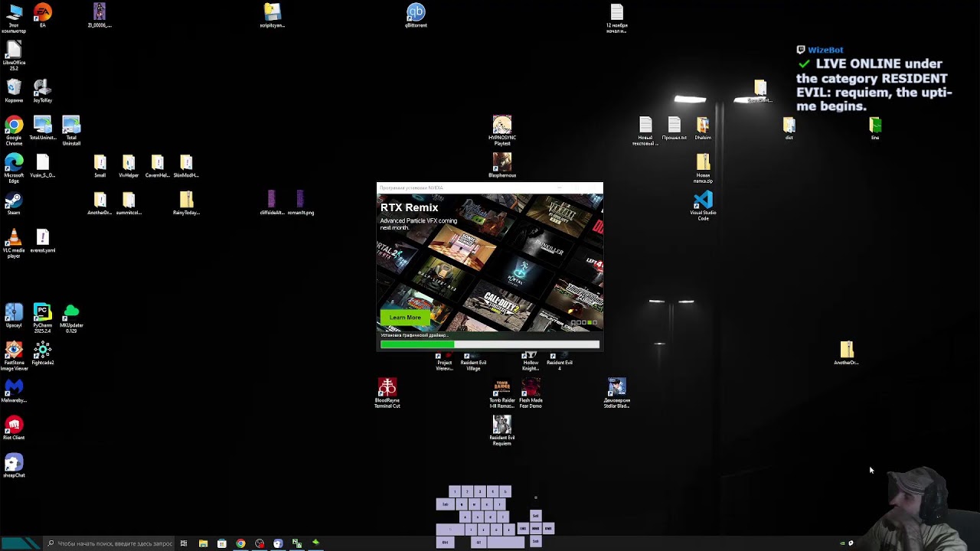
Task: Select the Project Werewolf game shortcut
Action: coord(445,361)
